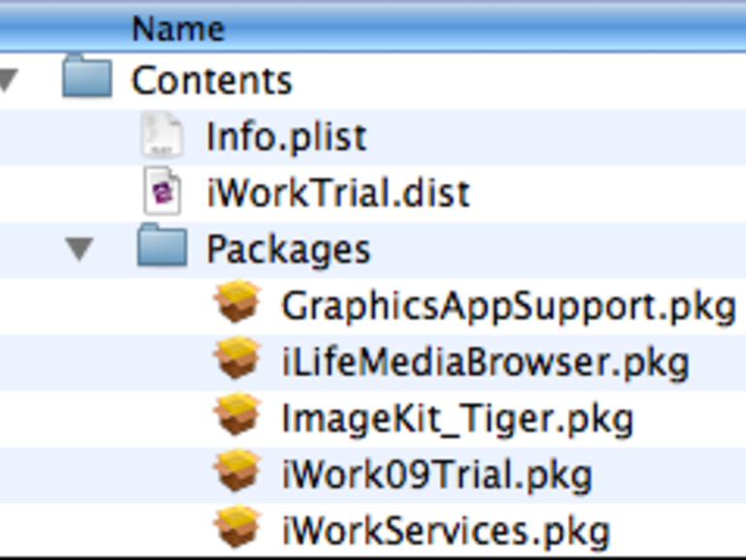Select the Packages folder name
This screenshot has width=746, height=560.
click(288, 249)
